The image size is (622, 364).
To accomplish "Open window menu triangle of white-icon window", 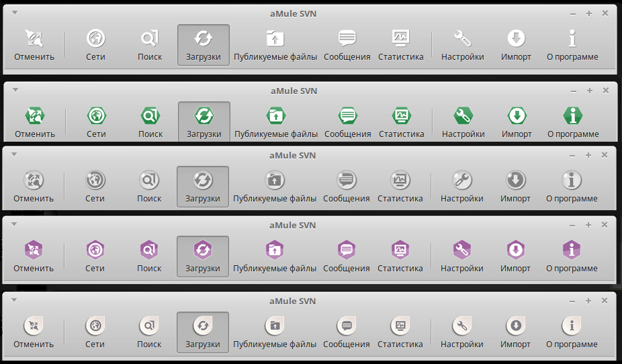I will click(15, 13).
